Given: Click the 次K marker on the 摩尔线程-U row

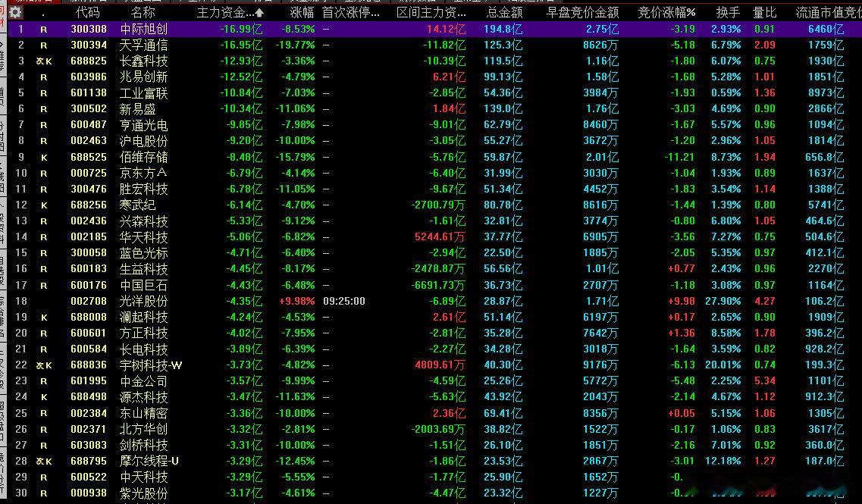Looking at the screenshot, I should [44, 462].
